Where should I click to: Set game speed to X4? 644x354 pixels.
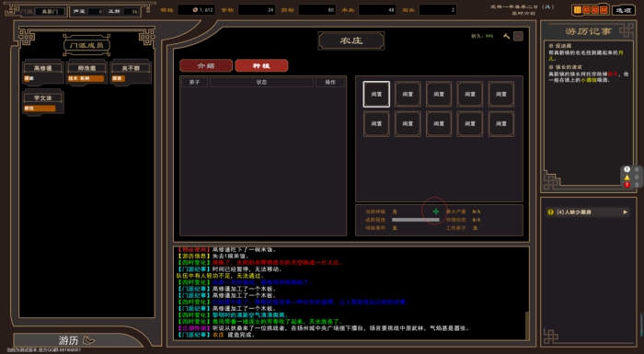coord(604,10)
